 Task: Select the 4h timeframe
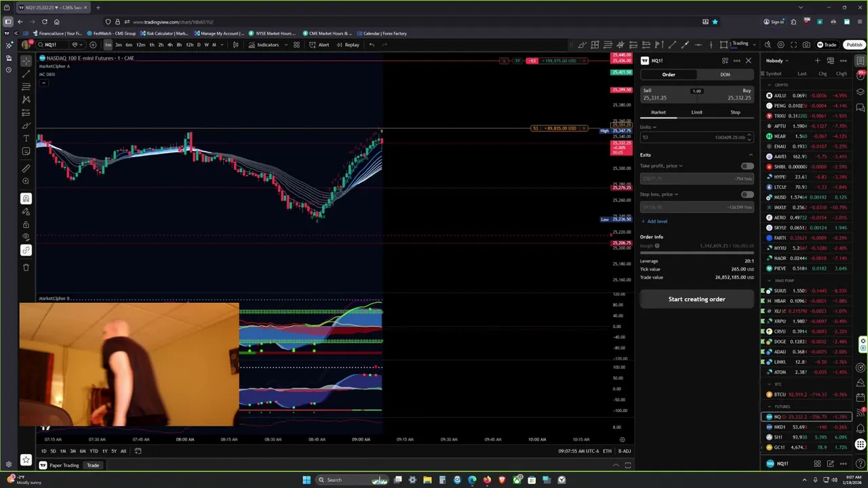(170, 45)
